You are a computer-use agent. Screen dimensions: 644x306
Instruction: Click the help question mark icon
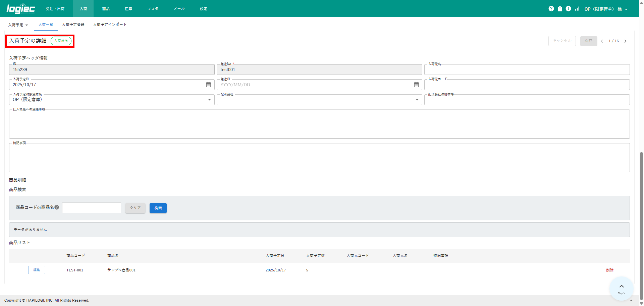(x=551, y=9)
